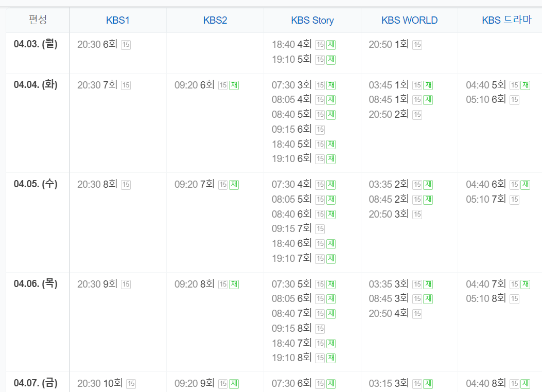This screenshot has width=542, height=392.
Task: Click the 15 rating badge beside 20:30 10회
Action: (x=131, y=384)
